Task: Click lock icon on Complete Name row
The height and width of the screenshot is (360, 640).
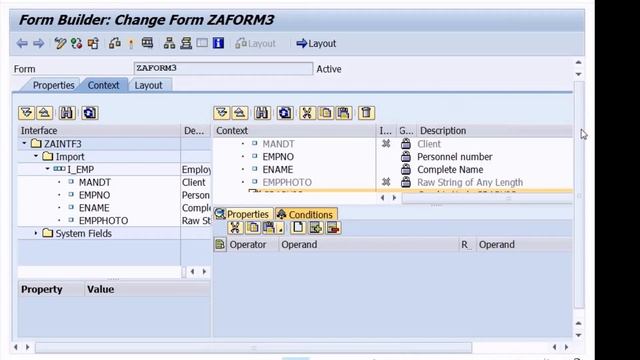Action: [406, 169]
